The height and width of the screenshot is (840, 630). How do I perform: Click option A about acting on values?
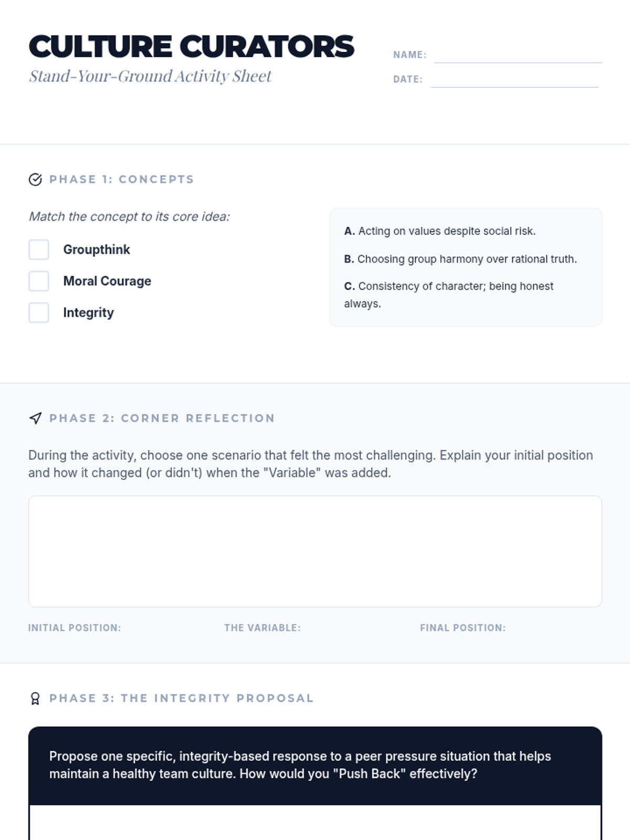point(440,231)
